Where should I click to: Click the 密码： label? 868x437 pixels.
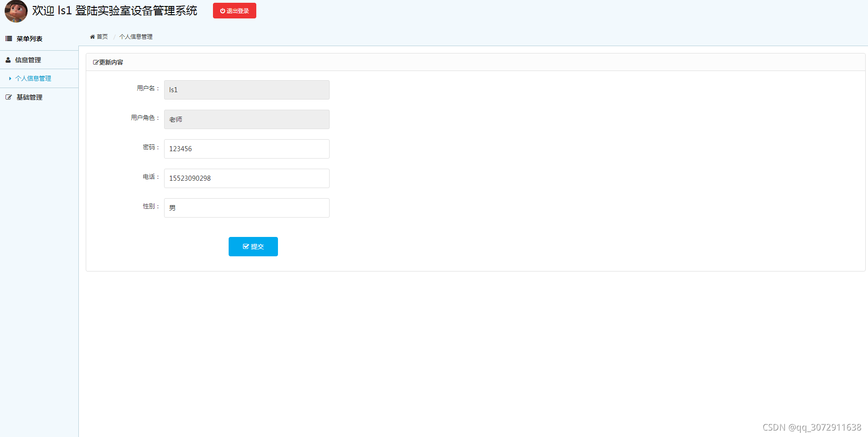pos(151,147)
